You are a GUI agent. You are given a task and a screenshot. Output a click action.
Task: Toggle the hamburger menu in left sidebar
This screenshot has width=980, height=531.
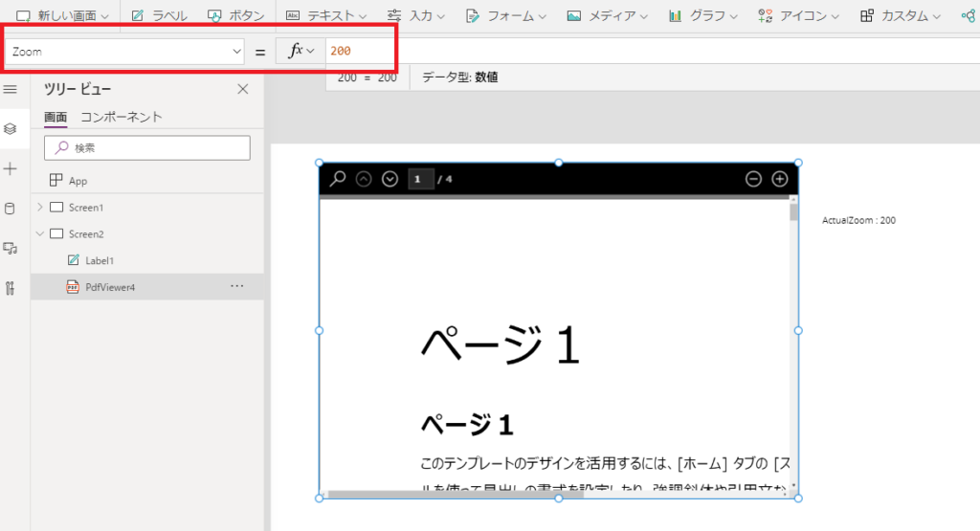pos(10,89)
